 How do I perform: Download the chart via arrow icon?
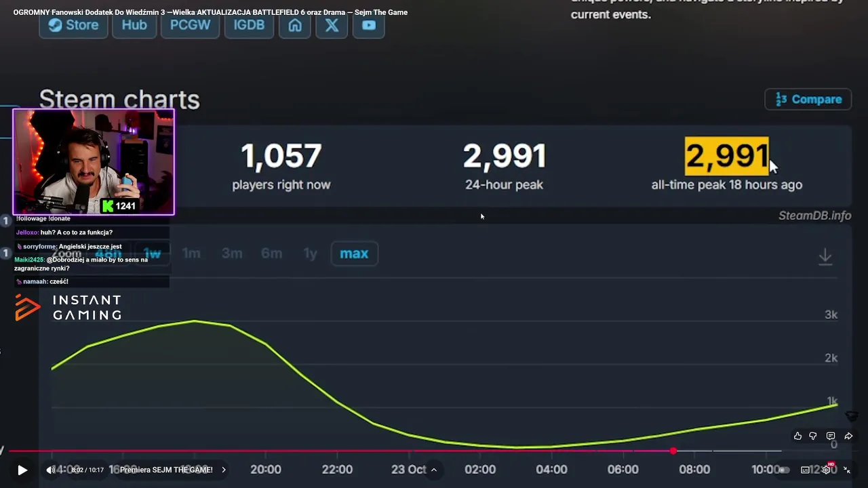[825, 256]
